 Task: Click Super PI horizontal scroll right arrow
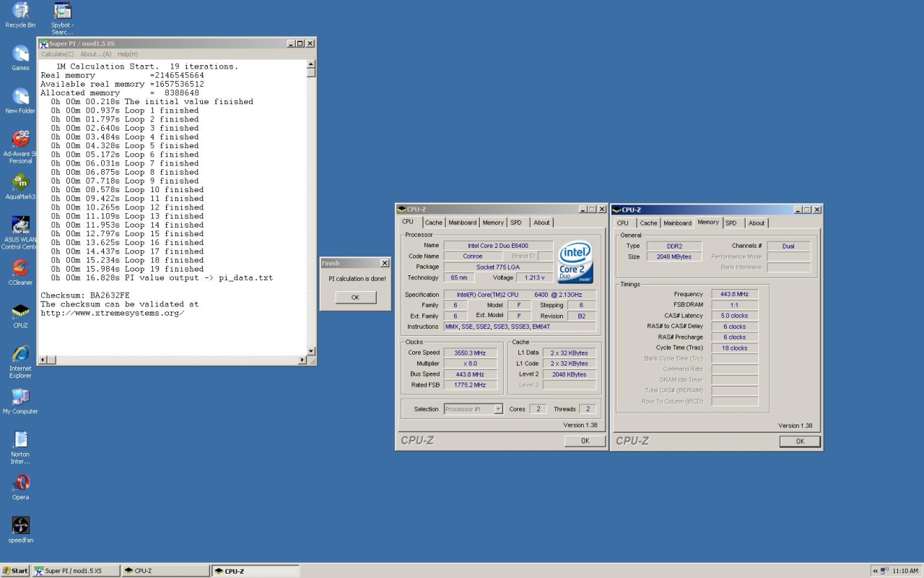[302, 360]
